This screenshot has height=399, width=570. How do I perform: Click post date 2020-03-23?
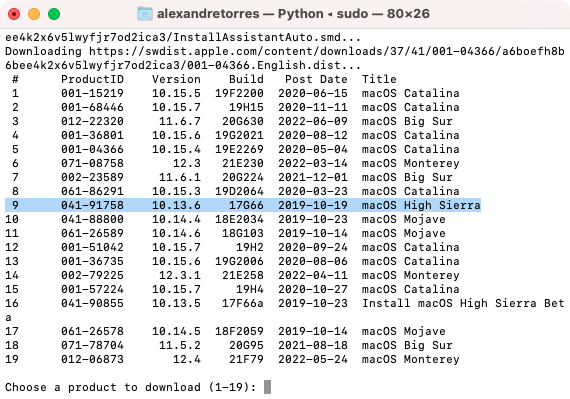coord(313,191)
